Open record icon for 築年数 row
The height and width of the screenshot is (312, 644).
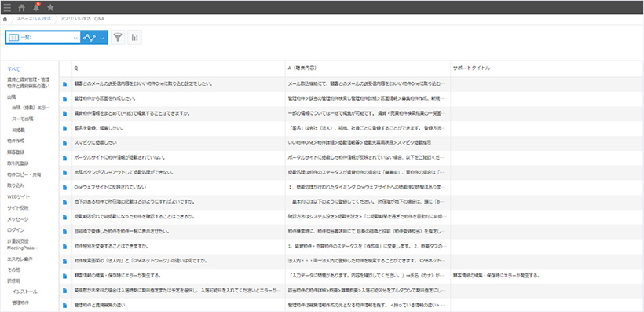point(64,291)
